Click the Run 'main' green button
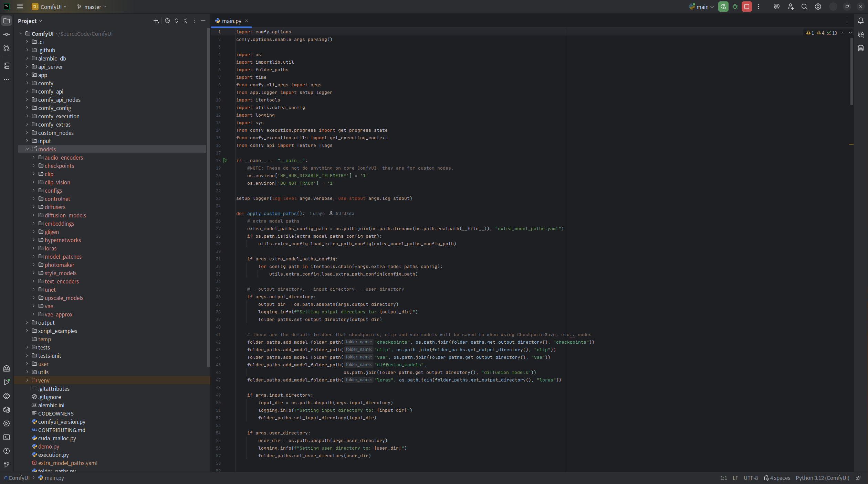This screenshot has width=868, height=484. (x=723, y=7)
